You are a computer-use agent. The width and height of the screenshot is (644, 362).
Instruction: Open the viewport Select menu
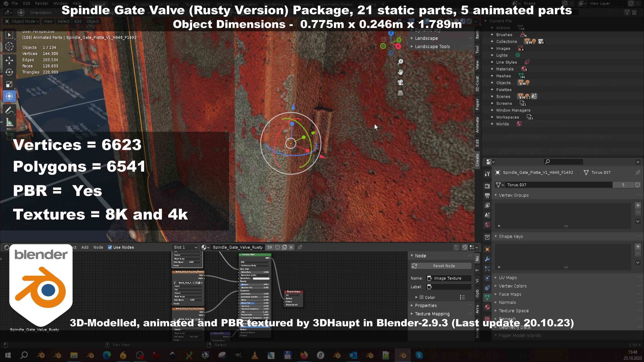point(64,21)
